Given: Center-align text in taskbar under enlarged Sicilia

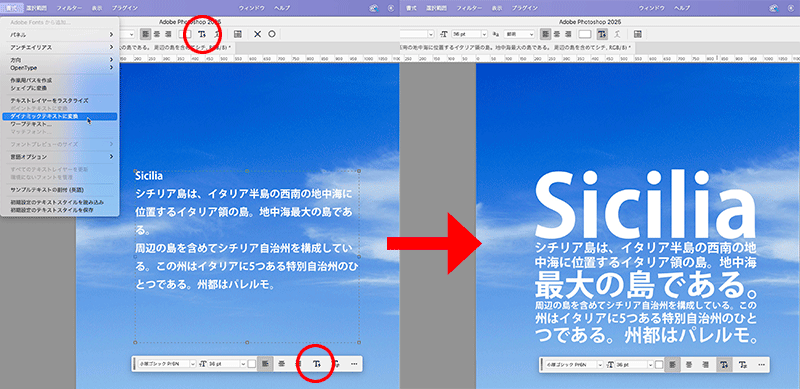Looking at the screenshot, I should coord(689,365).
